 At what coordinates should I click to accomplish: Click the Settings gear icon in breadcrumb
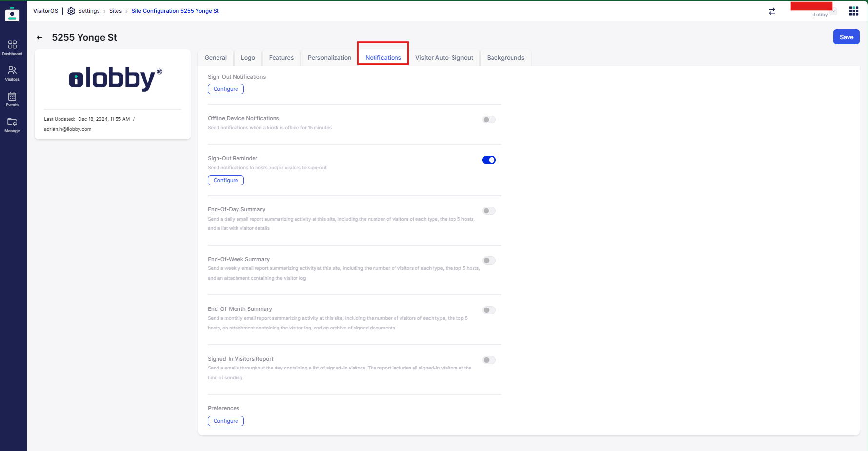(71, 11)
